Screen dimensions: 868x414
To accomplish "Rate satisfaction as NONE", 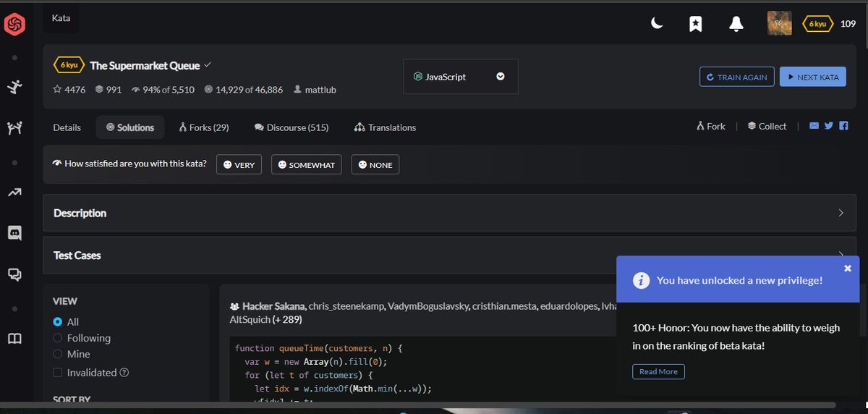I will click(x=375, y=164).
